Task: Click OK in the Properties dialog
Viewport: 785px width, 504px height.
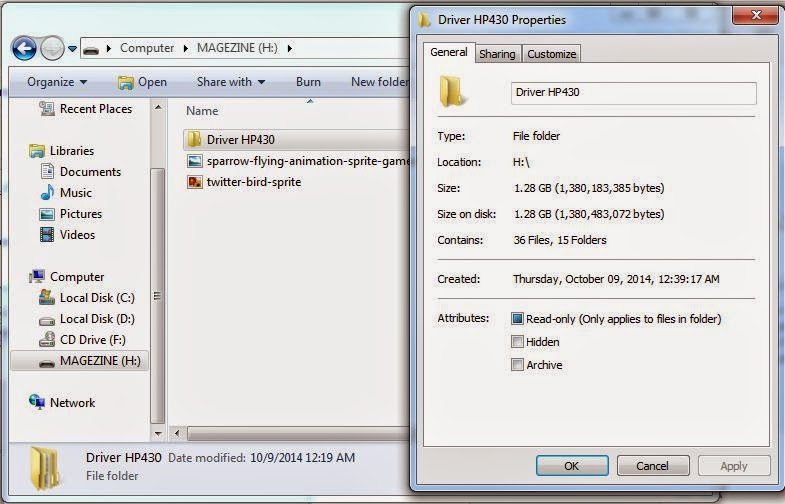Action: pyautogui.click(x=572, y=465)
